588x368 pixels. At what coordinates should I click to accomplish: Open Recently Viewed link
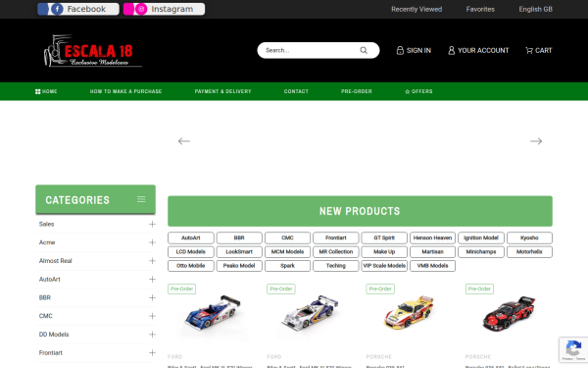tap(416, 10)
